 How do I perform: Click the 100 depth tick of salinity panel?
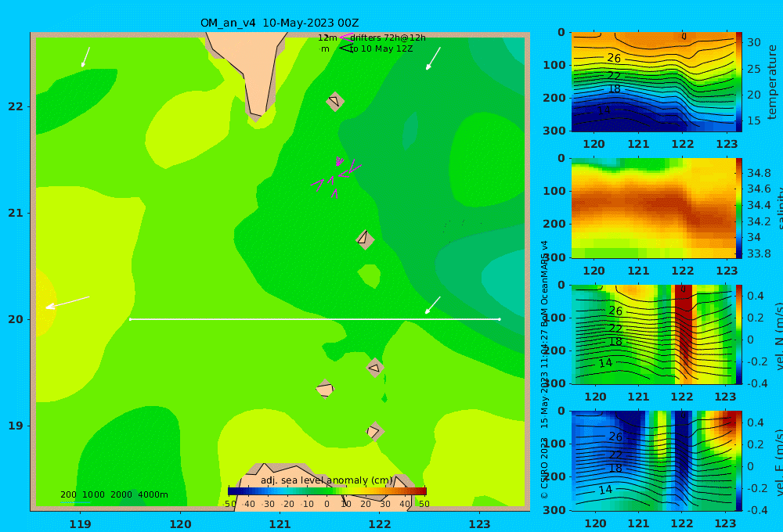554,191
